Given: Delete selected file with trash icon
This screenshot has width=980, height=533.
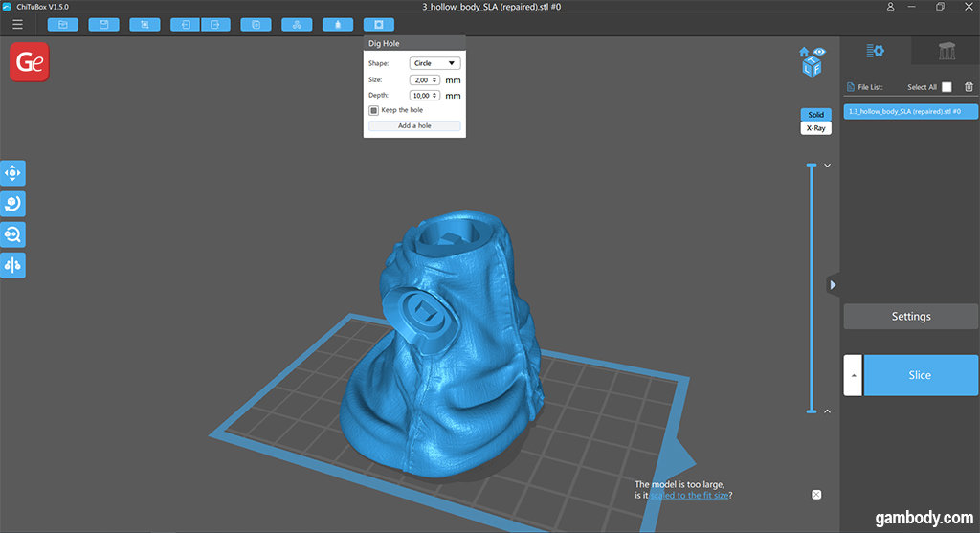Looking at the screenshot, I should [969, 87].
